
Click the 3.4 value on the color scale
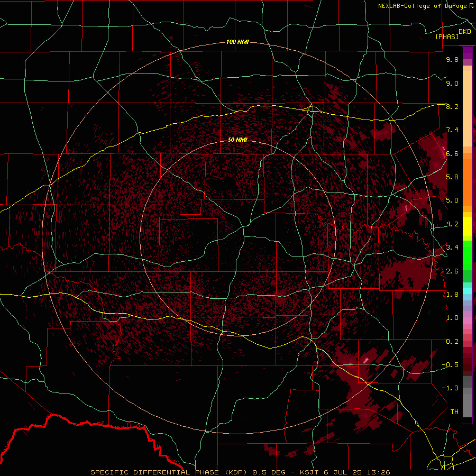452,248
